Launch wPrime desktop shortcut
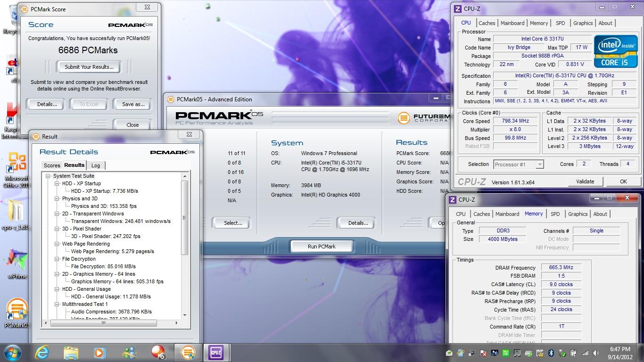Image resolution: width=644 pixels, height=362 pixels. click(17, 264)
